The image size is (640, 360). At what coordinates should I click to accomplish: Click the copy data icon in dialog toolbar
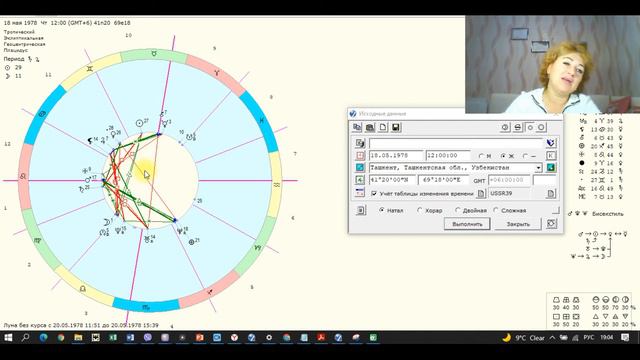point(357,127)
